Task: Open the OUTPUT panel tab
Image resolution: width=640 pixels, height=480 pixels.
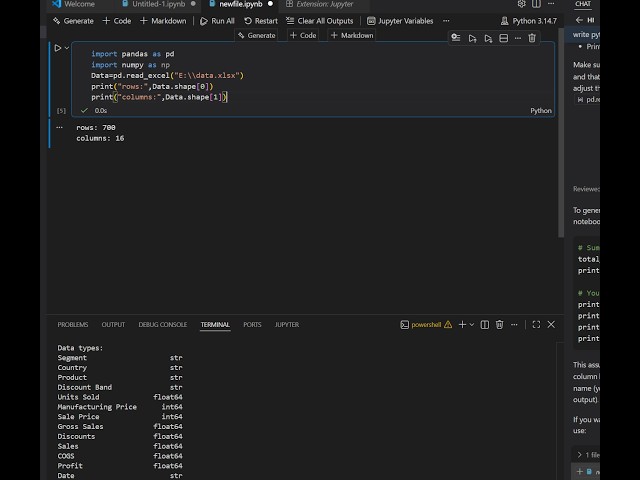Action: click(113, 324)
